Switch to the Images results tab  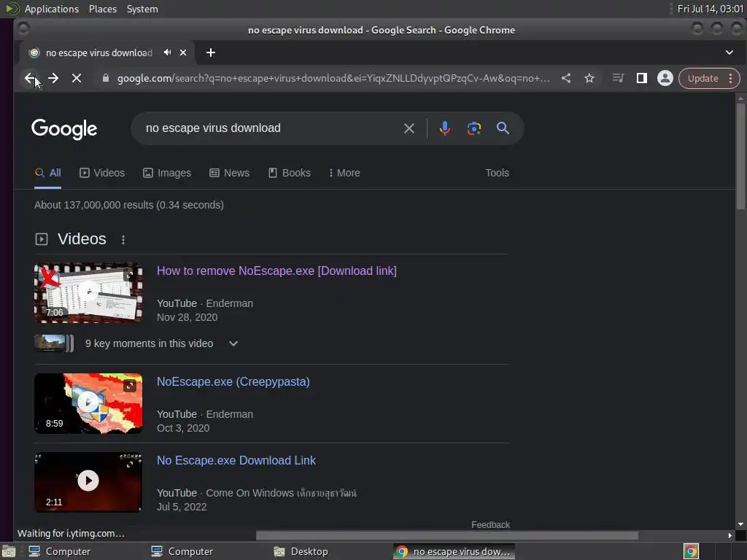(x=167, y=173)
